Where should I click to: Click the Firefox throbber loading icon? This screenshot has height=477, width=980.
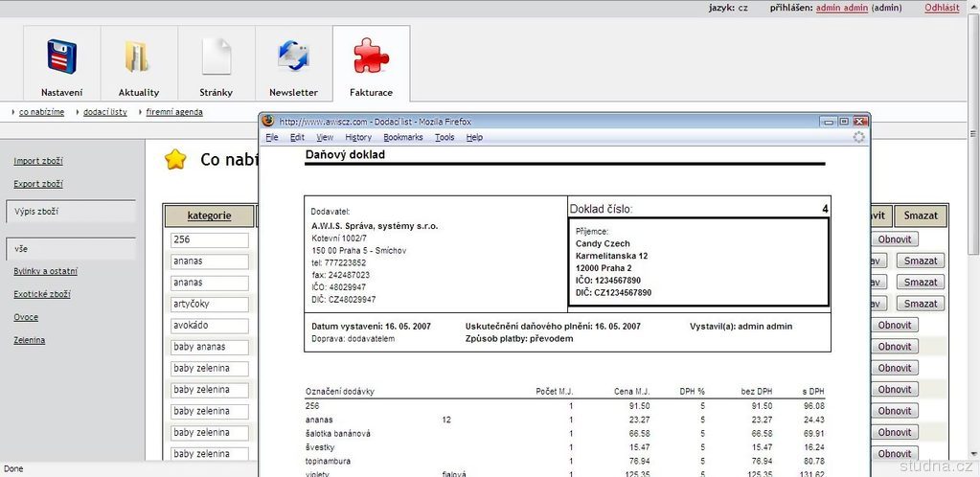click(858, 137)
